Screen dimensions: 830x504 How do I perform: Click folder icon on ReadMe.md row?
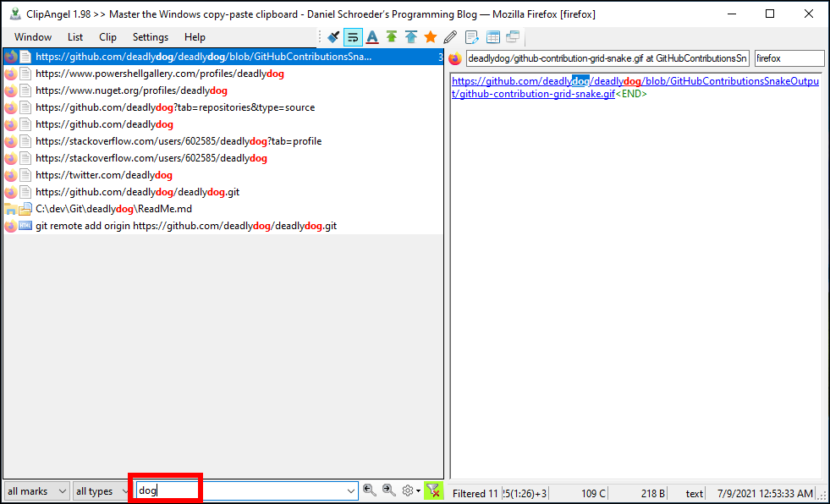tap(11, 210)
